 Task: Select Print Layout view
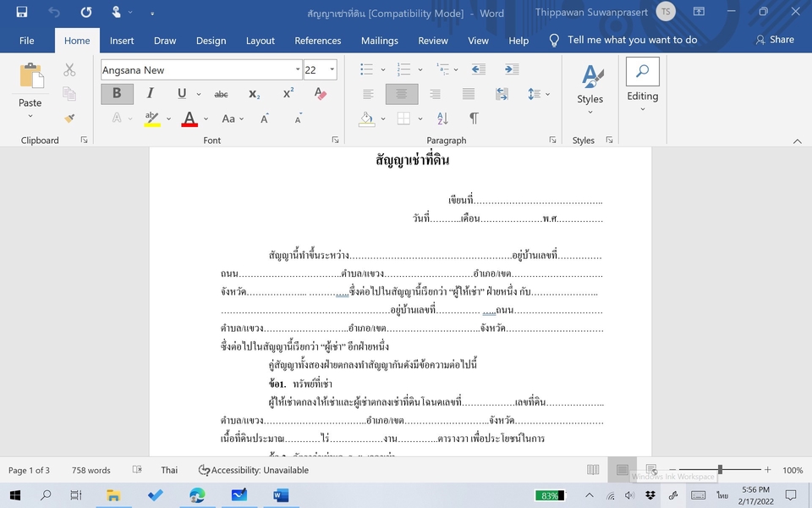(623, 470)
